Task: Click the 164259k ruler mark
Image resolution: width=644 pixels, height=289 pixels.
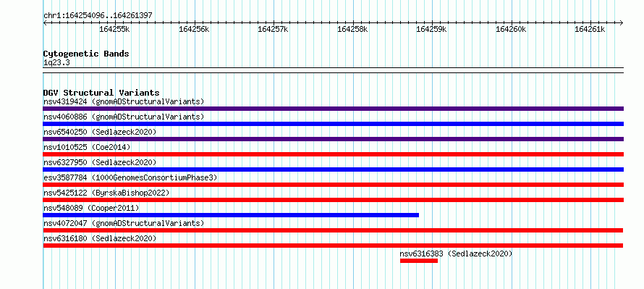Action: pyautogui.click(x=432, y=29)
